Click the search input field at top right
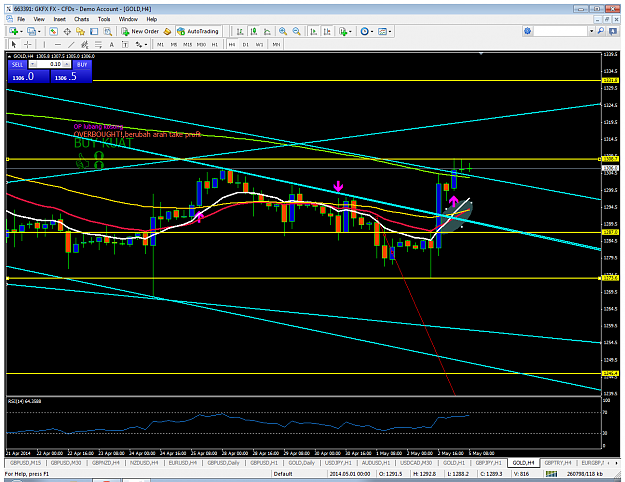 point(560,31)
